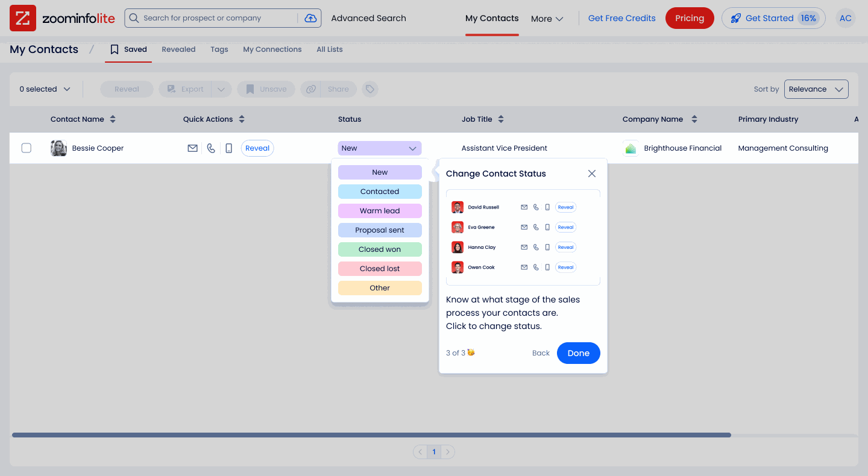Click Reveal for Bessie Cooper

[x=257, y=148]
